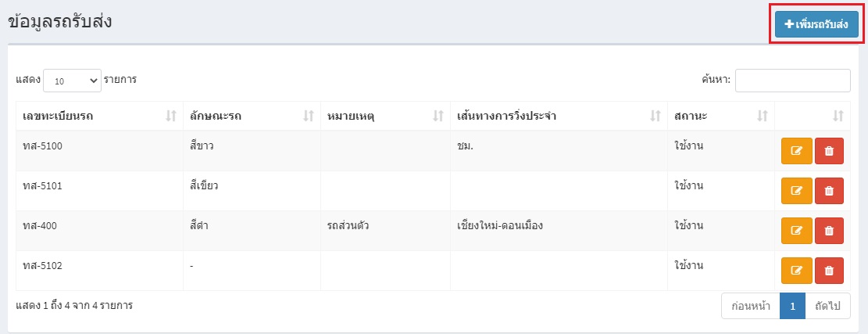Viewport: 868px width, 334px height.
Task: Click the แสดง 1 ถึง 4 summary text
Action: tap(74, 305)
